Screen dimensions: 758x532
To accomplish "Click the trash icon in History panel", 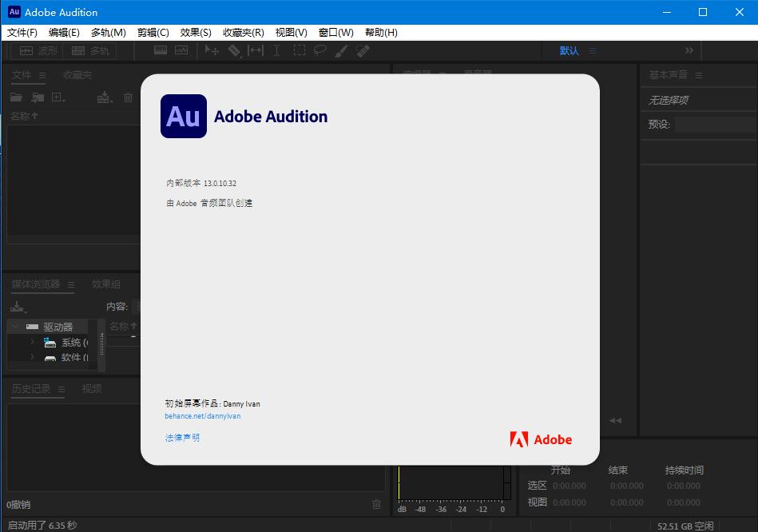I will click(x=376, y=504).
